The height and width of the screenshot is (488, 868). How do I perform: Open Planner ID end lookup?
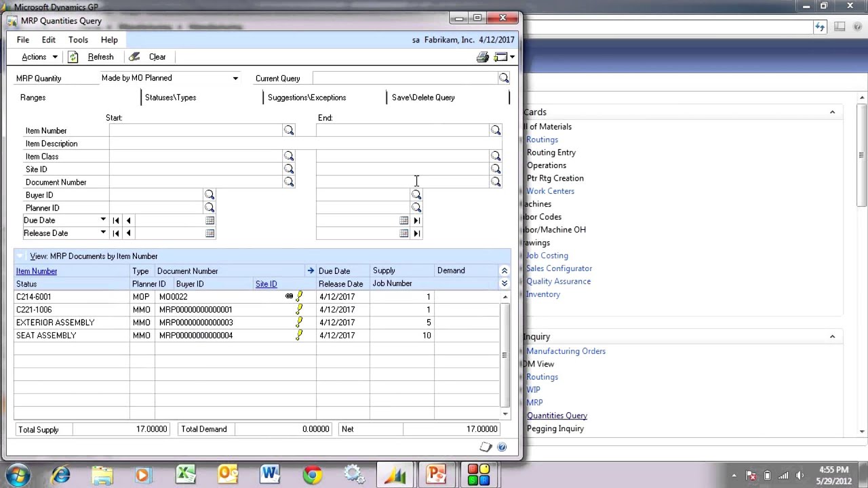(416, 207)
